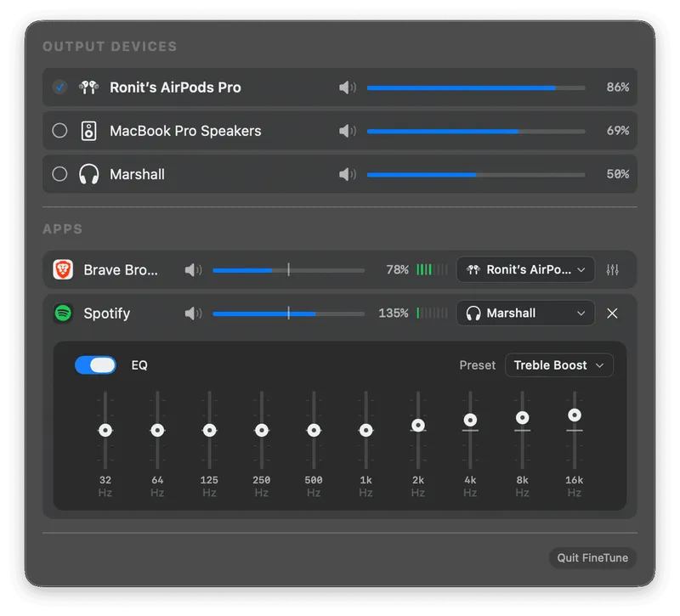Click the Brave Browser app icon
680x616 pixels.
click(63, 269)
